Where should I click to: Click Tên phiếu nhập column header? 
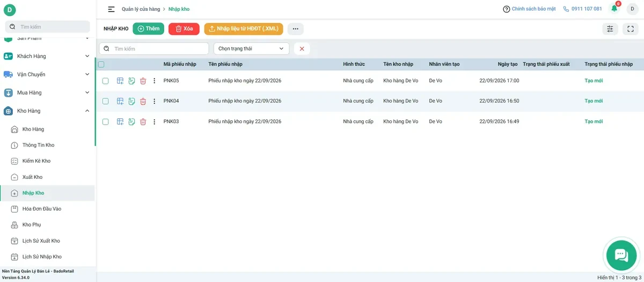[225, 64]
